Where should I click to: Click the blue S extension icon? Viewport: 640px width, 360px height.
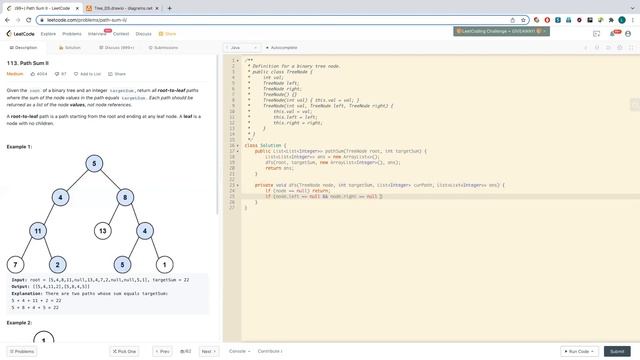(x=558, y=20)
